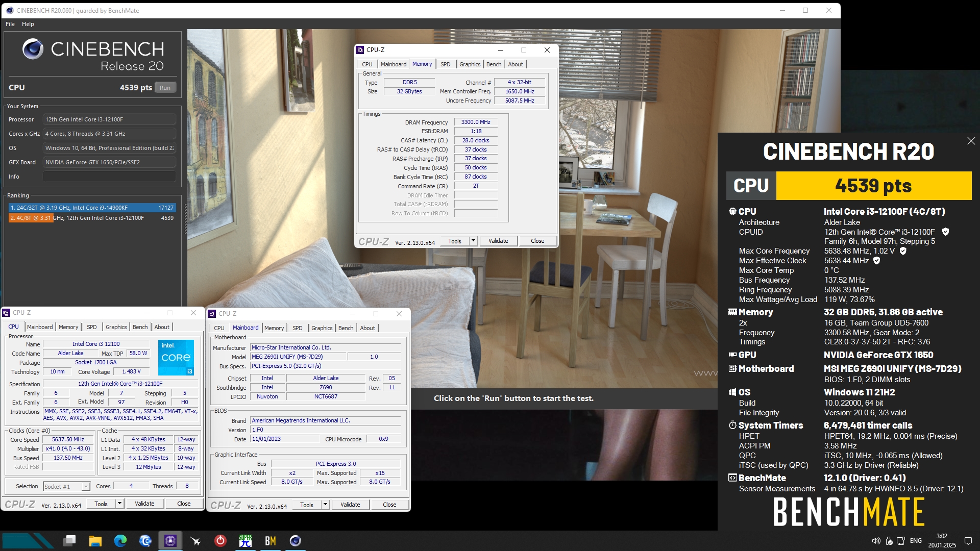Click the System Timers stopwatch icon

[732, 425]
